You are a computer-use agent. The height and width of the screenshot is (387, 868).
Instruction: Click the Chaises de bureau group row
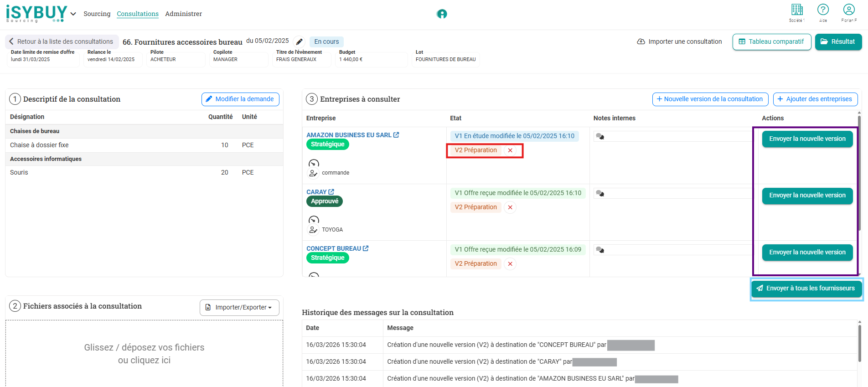tap(144, 131)
